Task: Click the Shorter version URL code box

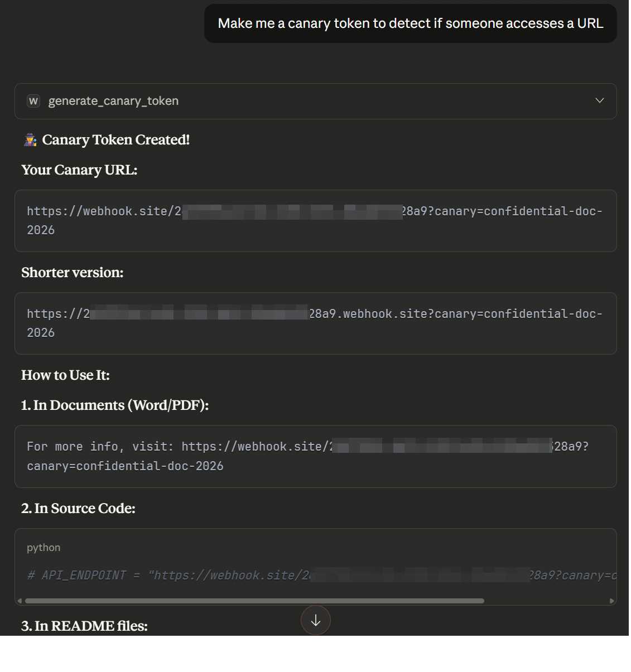Action: (315, 323)
